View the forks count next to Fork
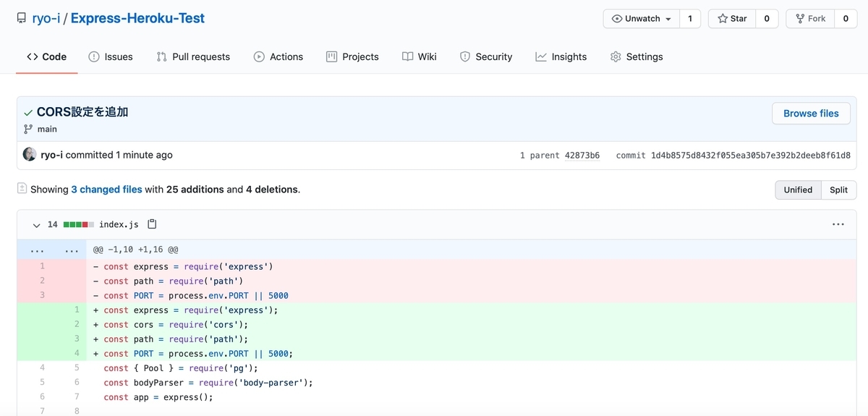The width and height of the screenshot is (868, 416). tap(846, 19)
